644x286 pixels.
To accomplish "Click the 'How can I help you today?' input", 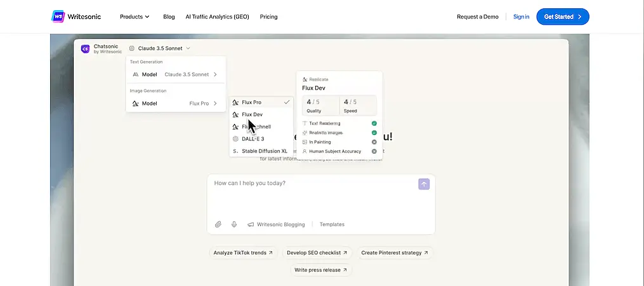I will 321,204.
